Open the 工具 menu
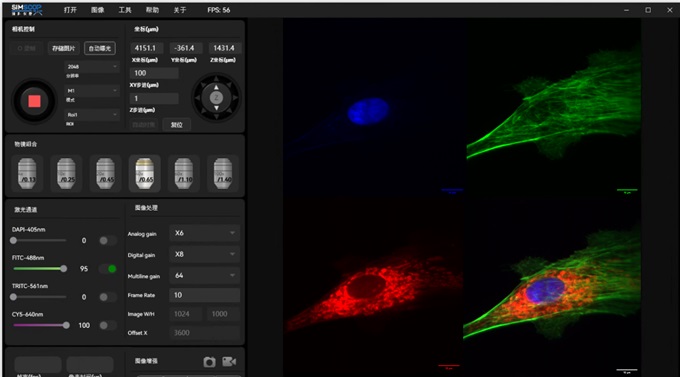Image resolution: width=680 pixels, height=377 pixels. [125, 10]
